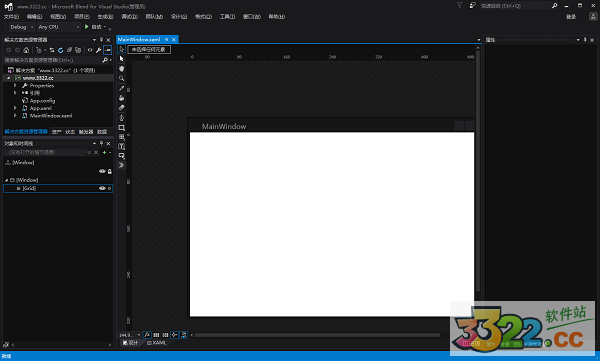
Task: Select the Pen tool
Action: pyautogui.click(x=122, y=118)
